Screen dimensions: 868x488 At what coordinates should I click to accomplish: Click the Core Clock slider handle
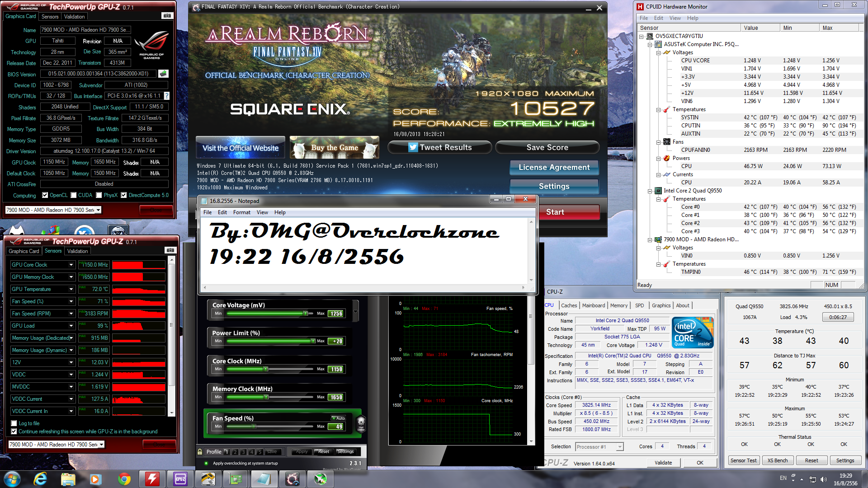pos(266,369)
